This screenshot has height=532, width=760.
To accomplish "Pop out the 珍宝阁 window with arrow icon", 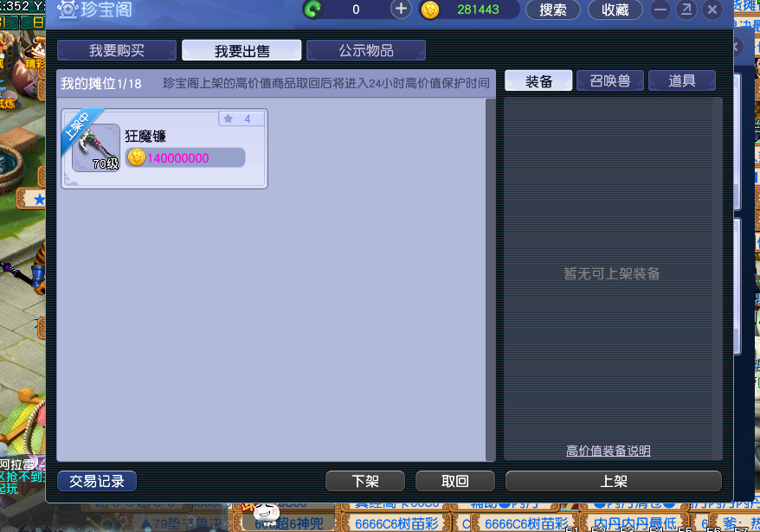I will [x=686, y=10].
